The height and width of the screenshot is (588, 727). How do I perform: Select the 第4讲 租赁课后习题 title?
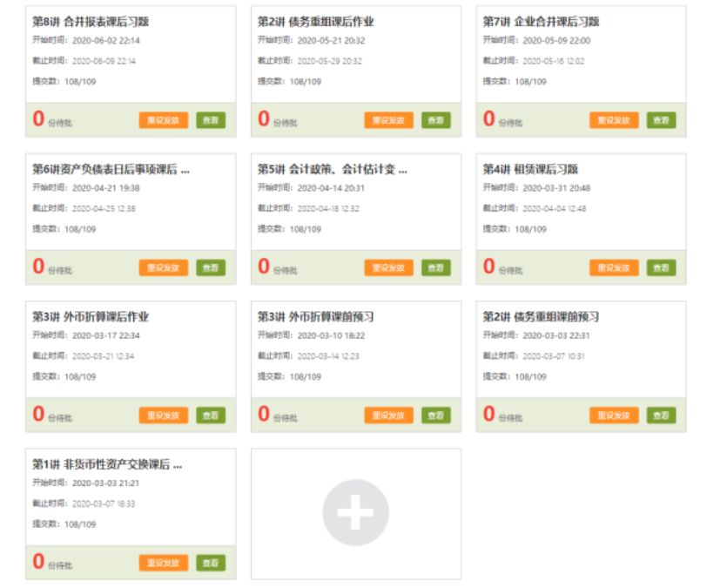530,169
